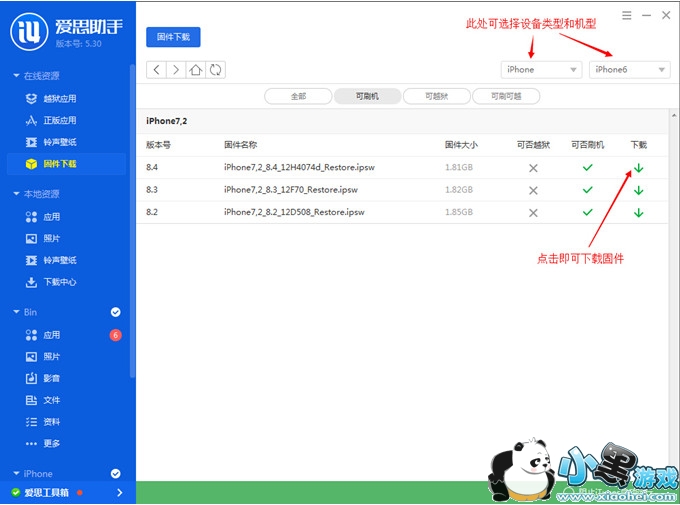
Task: Click the blue 固件下载 button
Action: coord(173,37)
